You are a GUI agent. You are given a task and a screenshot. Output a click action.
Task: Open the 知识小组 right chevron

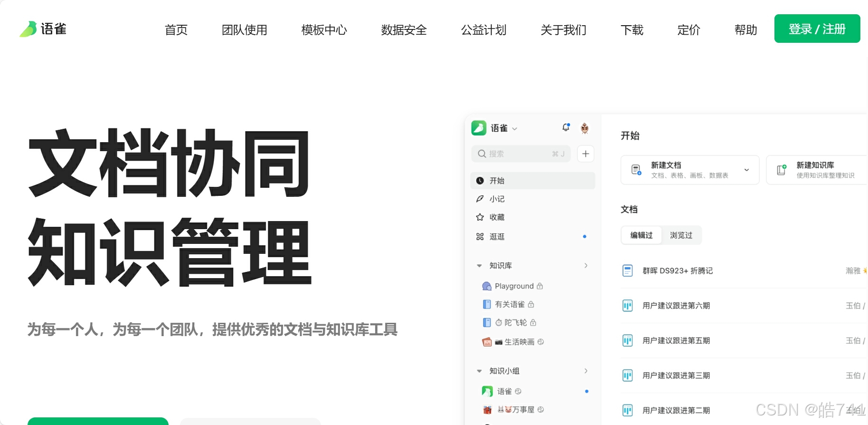pos(586,371)
